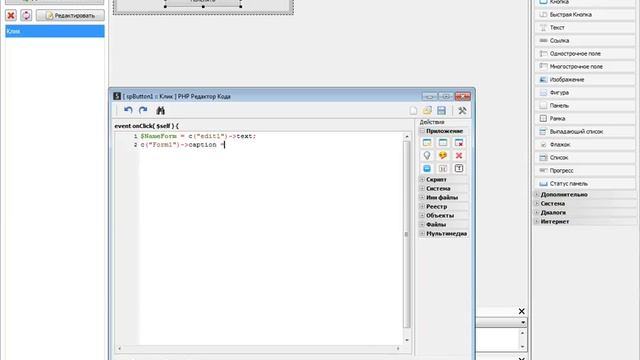Close the lower-right panel with its X
The width and height of the screenshot is (640, 360).
click(x=522, y=311)
